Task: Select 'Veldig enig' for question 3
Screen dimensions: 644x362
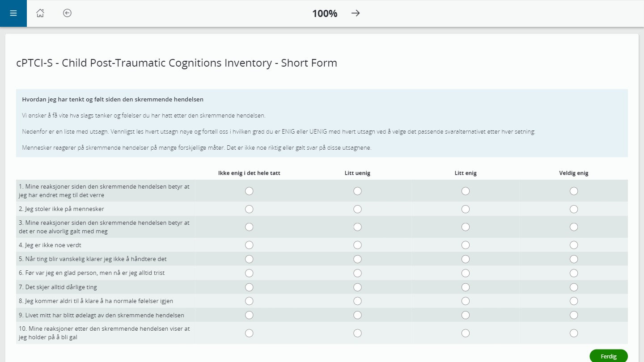Action: (x=574, y=227)
